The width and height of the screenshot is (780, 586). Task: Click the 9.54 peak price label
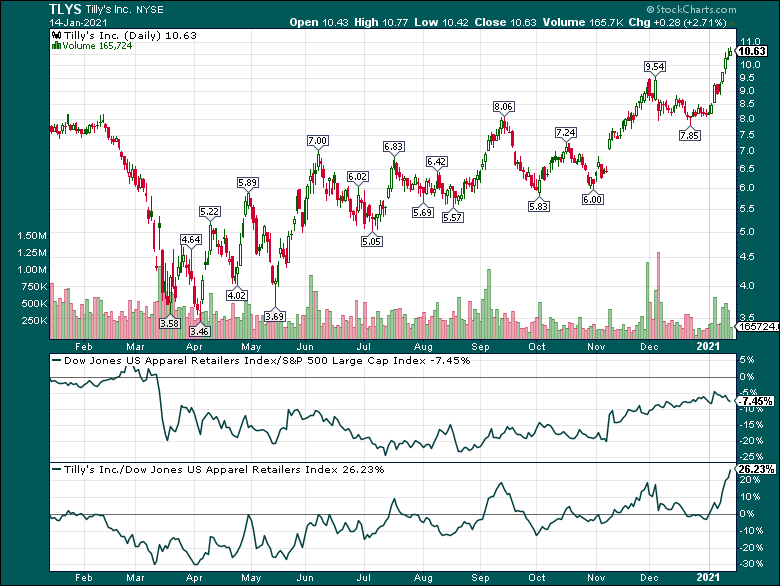pos(655,66)
